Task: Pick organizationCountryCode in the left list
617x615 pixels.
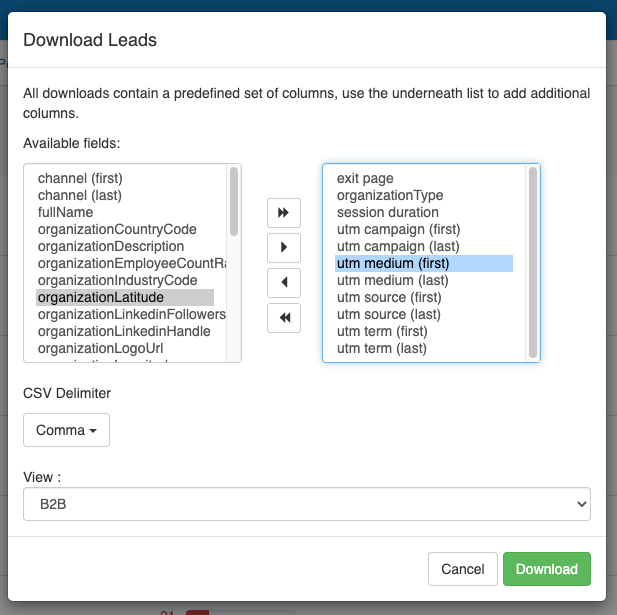Action: coord(117,229)
